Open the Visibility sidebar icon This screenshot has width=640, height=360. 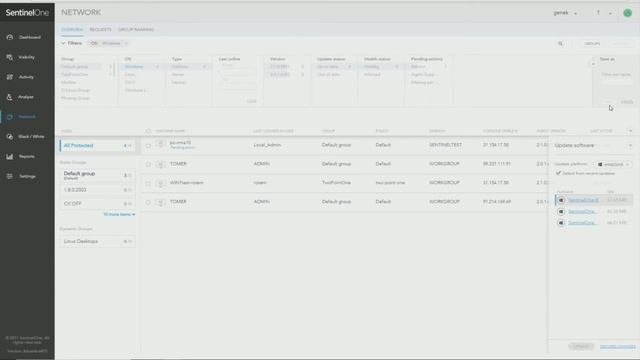pos(10,57)
